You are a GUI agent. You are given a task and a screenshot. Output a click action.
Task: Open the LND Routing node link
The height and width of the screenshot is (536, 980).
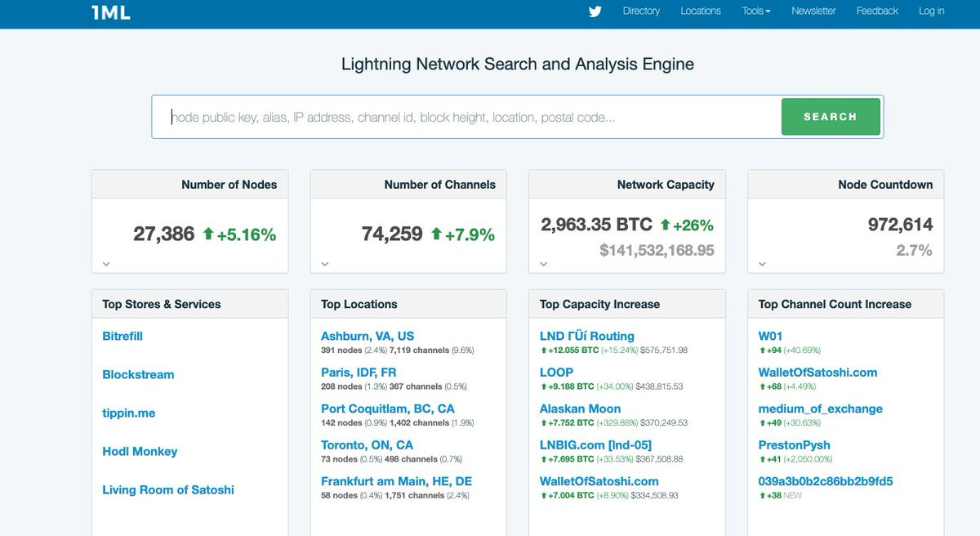click(x=587, y=336)
